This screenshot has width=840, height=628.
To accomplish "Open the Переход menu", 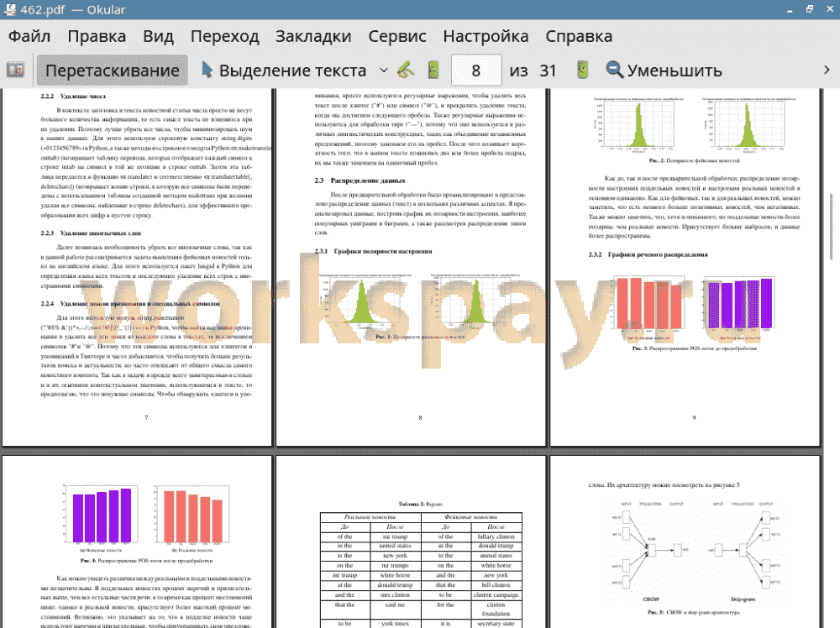I will click(225, 36).
